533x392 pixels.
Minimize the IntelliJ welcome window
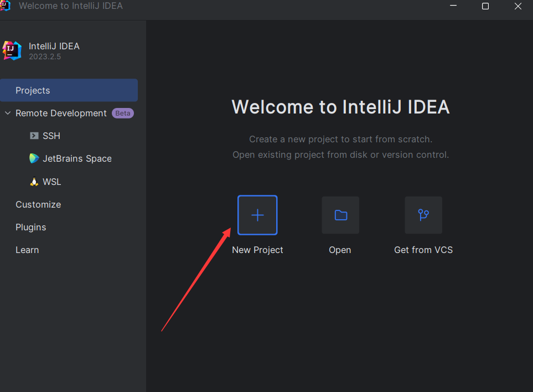pos(453,6)
